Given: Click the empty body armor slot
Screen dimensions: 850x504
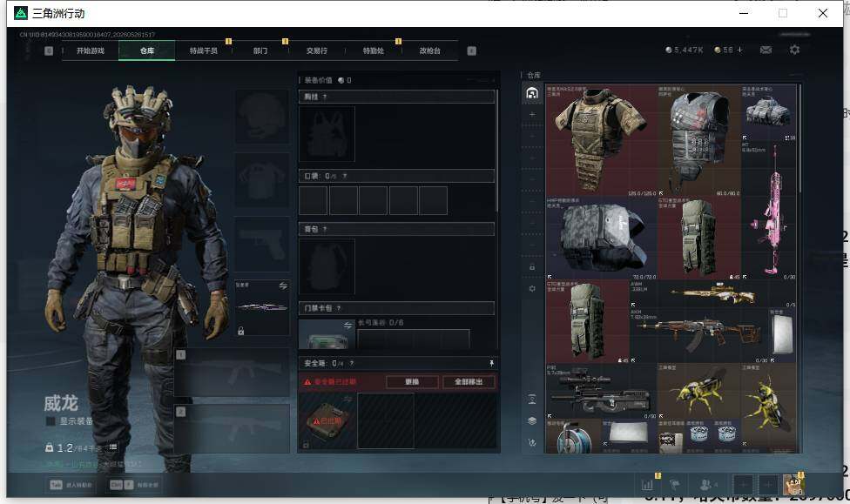Looking at the screenshot, I should click(262, 180).
